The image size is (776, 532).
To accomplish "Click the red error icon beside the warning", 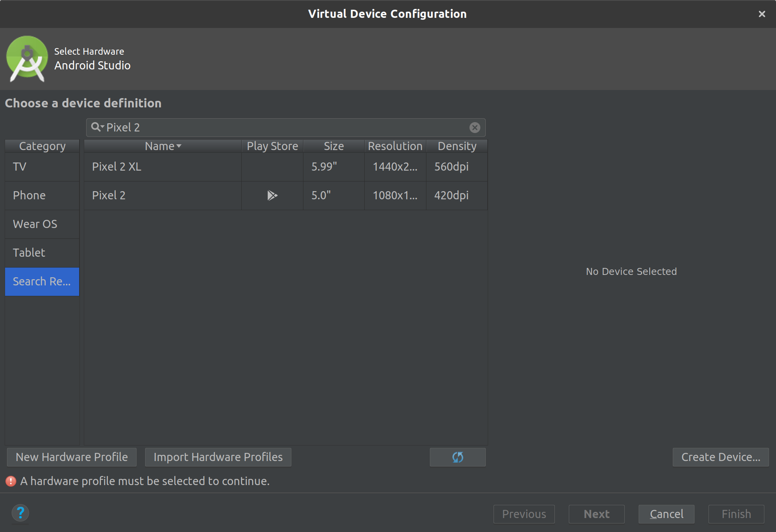I will (10, 481).
